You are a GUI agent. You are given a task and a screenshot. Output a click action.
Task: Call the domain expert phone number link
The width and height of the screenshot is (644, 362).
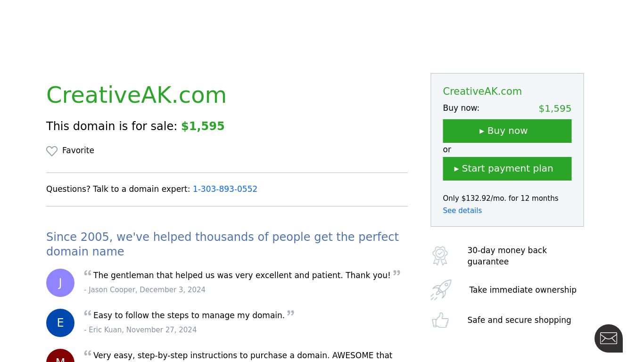click(225, 189)
